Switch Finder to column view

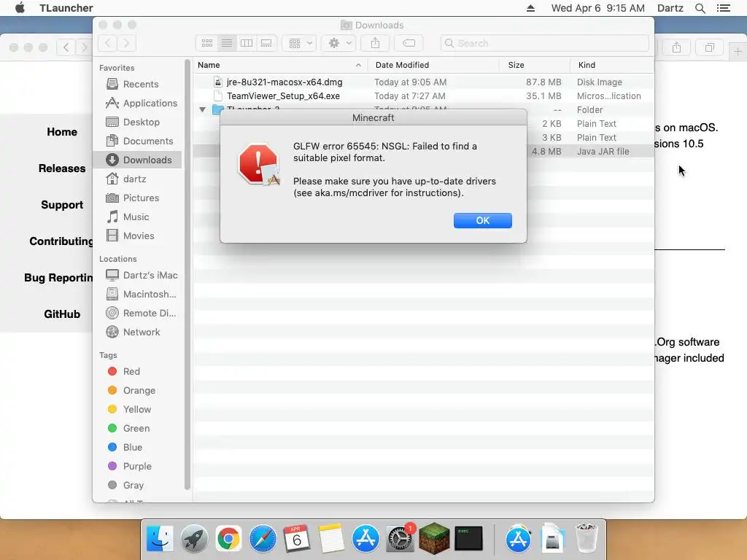(x=247, y=43)
